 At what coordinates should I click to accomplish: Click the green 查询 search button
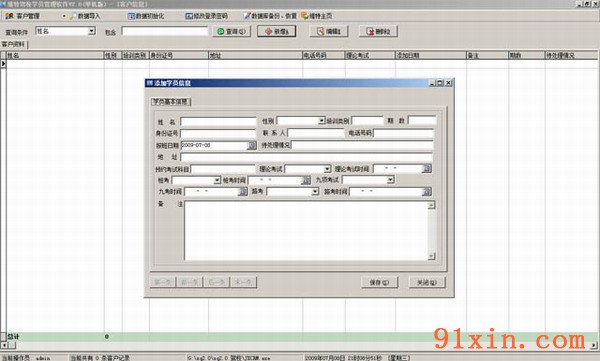tap(232, 31)
